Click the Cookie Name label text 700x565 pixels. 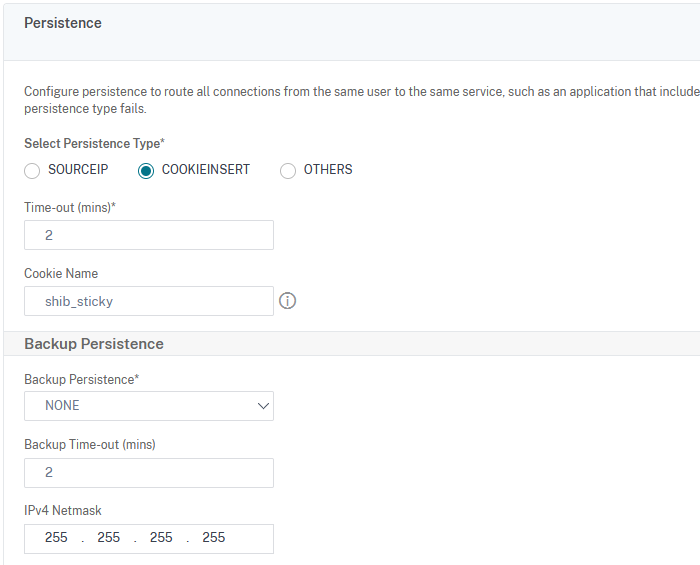click(x=61, y=274)
